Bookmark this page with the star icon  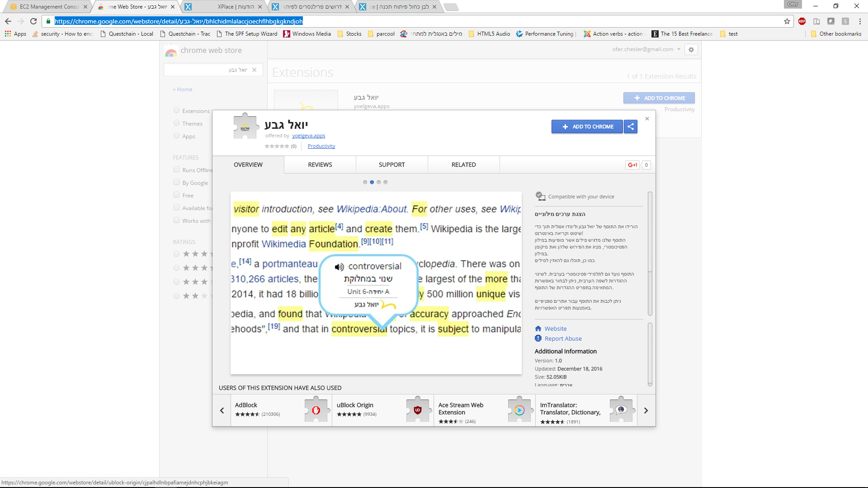(787, 21)
